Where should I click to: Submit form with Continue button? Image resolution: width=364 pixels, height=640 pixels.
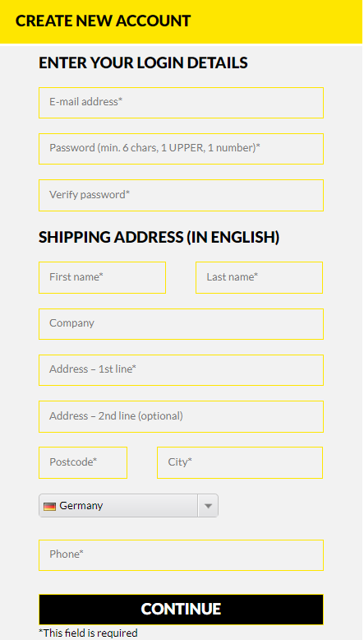(x=182, y=610)
